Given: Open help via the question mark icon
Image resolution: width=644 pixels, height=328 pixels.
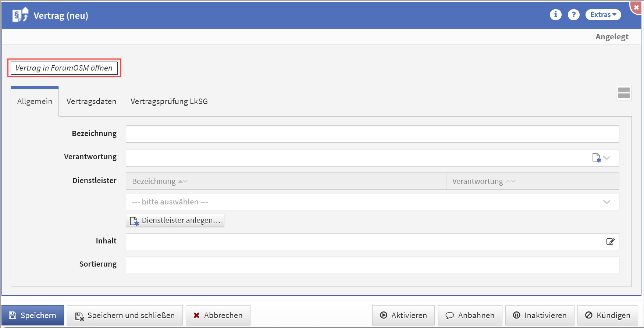Looking at the screenshot, I should (x=573, y=15).
